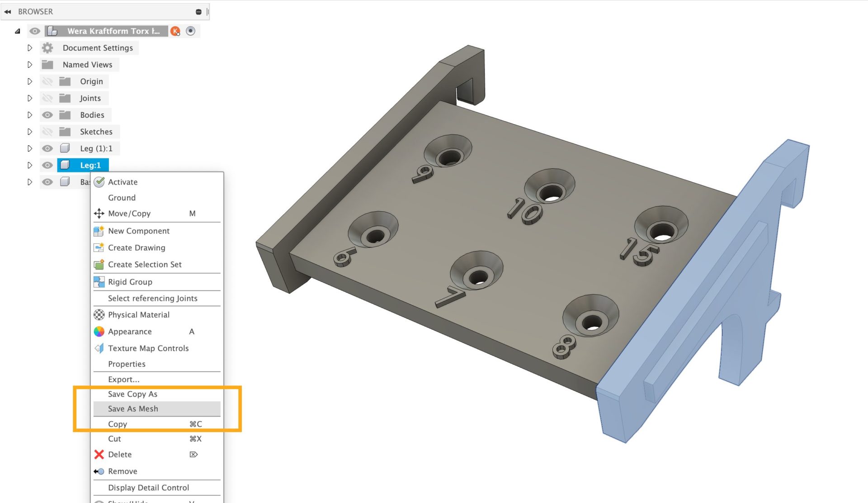Select Export... in the context menu
This screenshot has width=868, height=503.
[123, 380]
